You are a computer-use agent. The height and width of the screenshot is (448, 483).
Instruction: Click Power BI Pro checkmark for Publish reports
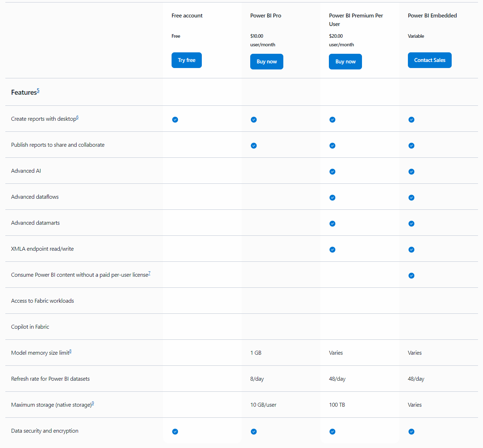point(254,146)
